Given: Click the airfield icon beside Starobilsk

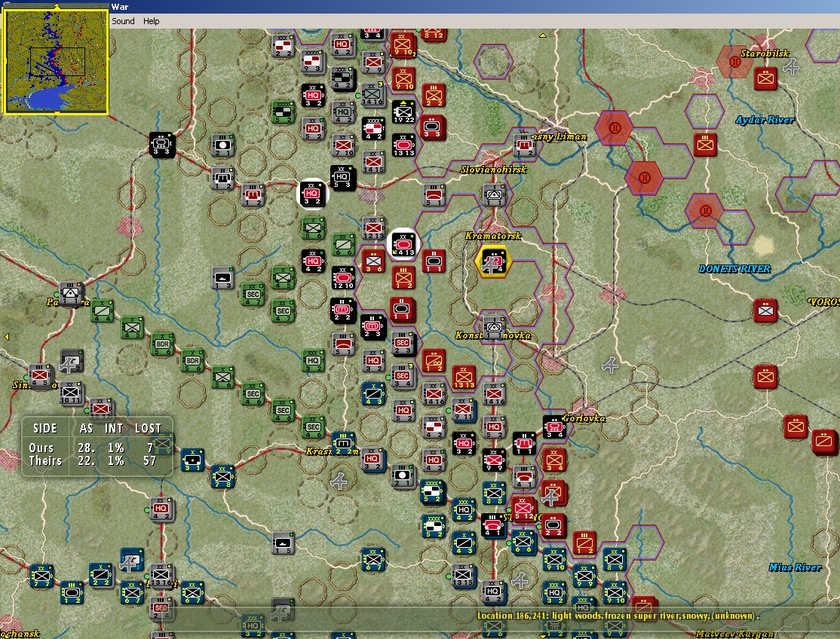Looking at the screenshot, I should pyautogui.click(x=791, y=67).
